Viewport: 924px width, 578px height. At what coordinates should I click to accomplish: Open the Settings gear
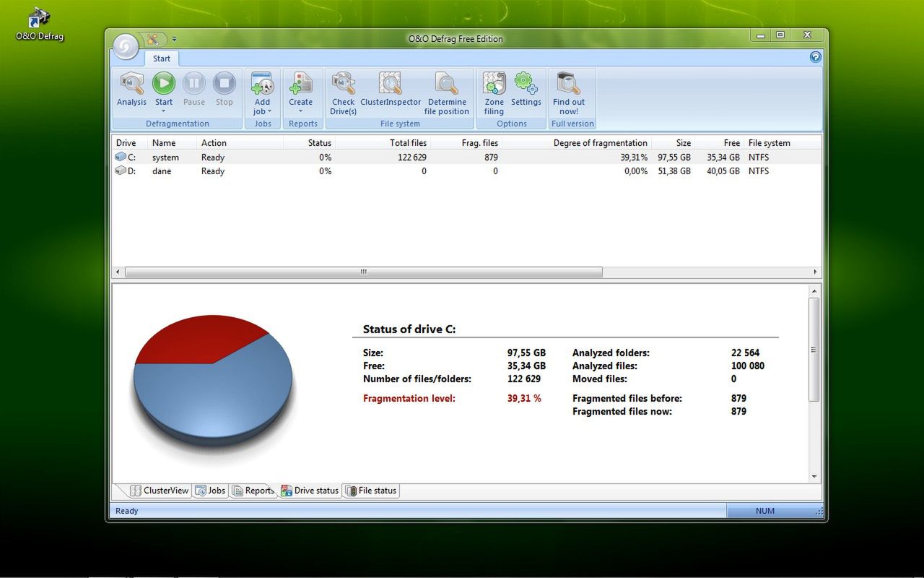526,89
